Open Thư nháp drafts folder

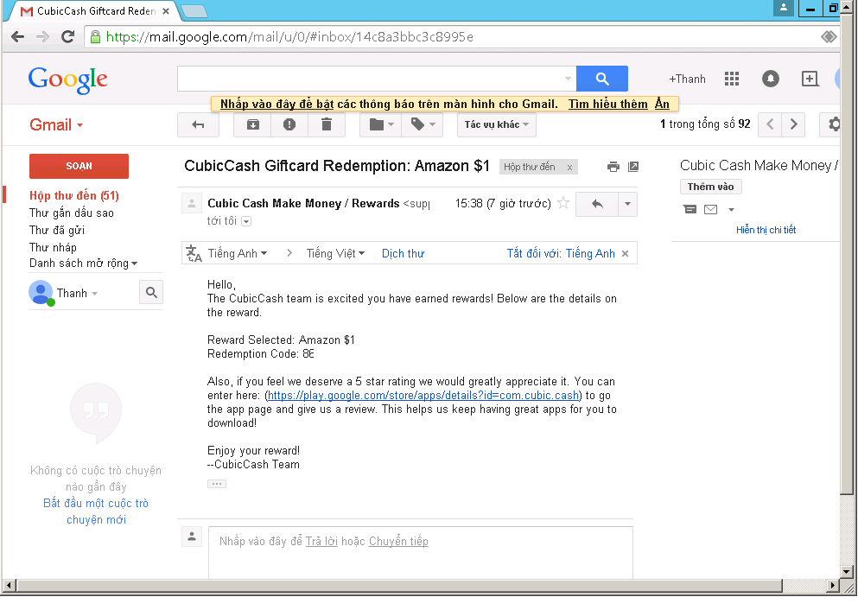(x=53, y=247)
